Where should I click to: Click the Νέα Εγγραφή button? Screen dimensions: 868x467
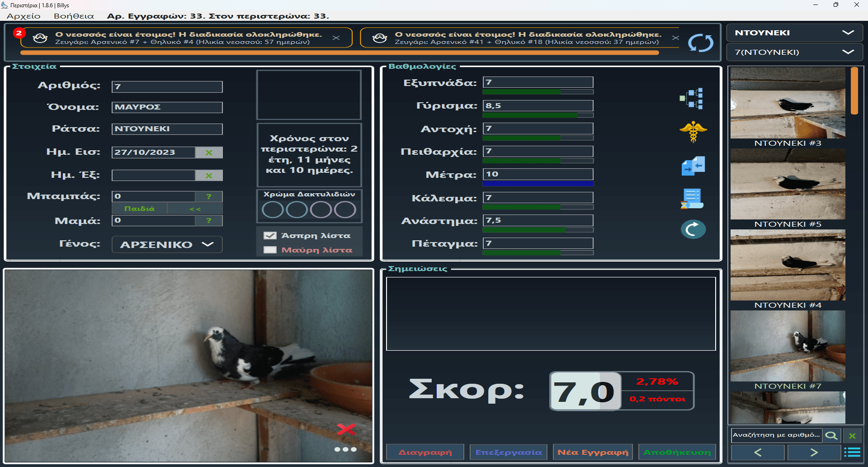(x=593, y=452)
